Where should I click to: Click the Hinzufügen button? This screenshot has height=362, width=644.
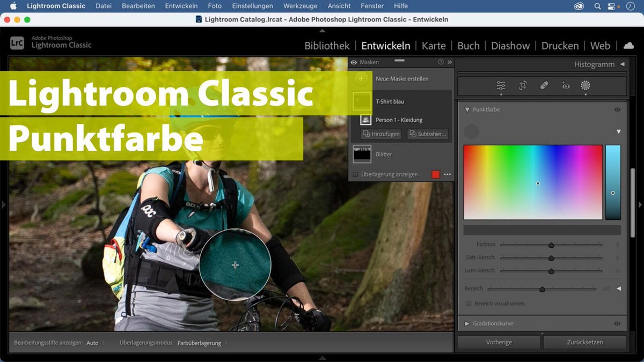(382, 134)
